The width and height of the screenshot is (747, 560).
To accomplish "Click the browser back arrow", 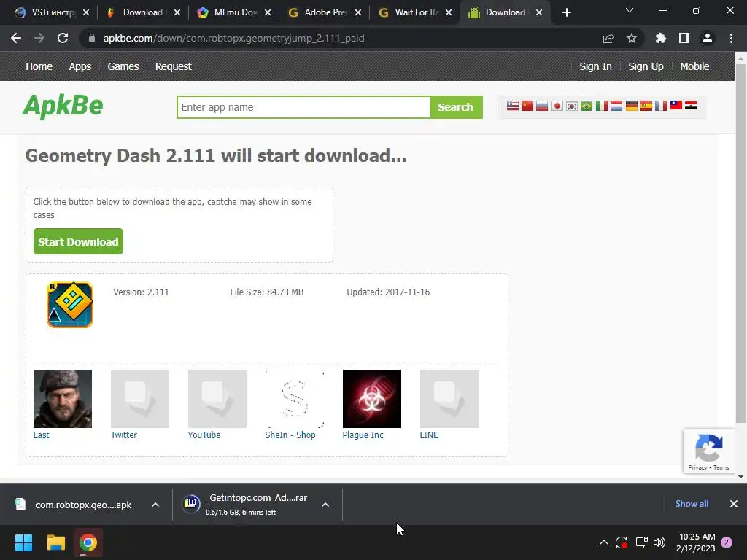I will 16,38.
